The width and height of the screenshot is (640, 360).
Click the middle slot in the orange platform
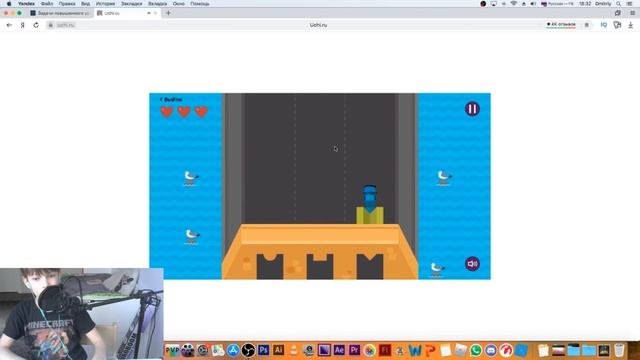(320, 267)
